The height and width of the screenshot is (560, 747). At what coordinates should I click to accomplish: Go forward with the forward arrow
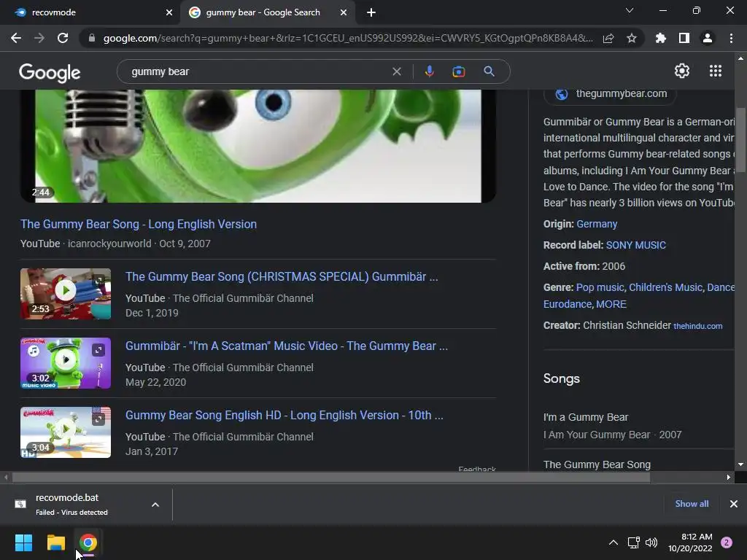39,38
